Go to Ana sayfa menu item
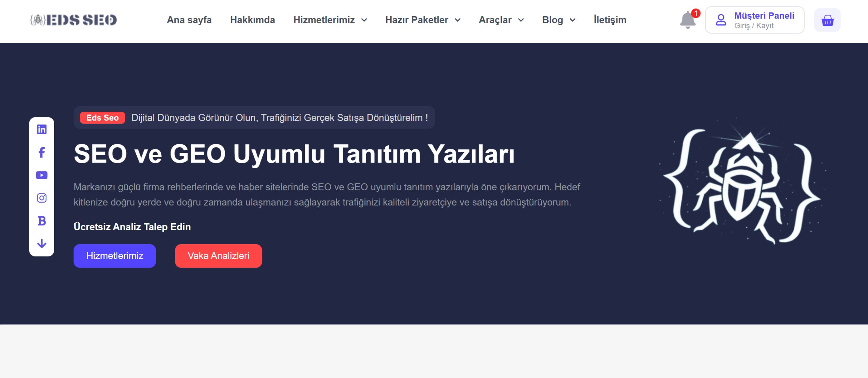868x378 pixels. (189, 20)
